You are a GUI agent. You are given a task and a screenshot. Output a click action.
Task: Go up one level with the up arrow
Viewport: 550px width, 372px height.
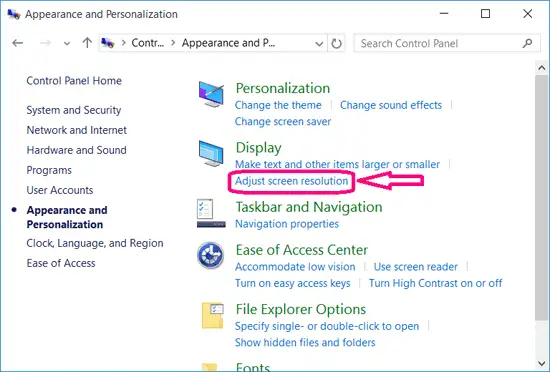87,43
